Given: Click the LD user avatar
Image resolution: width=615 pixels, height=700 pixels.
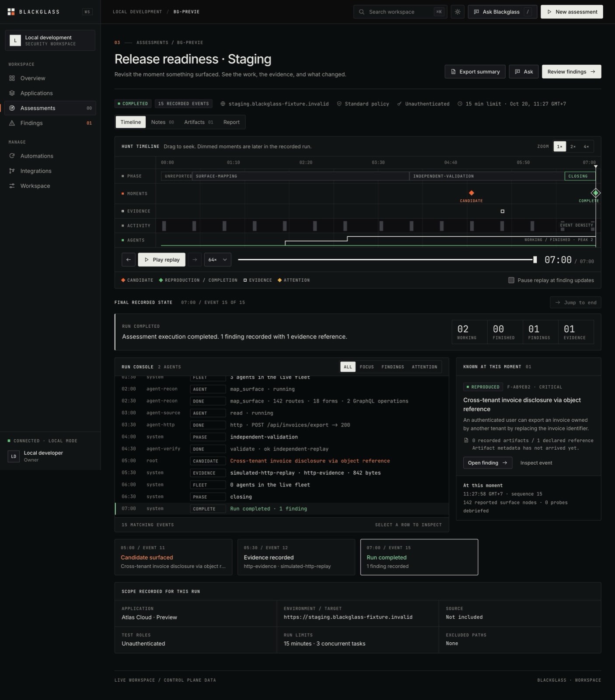Looking at the screenshot, I should coord(14,456).
